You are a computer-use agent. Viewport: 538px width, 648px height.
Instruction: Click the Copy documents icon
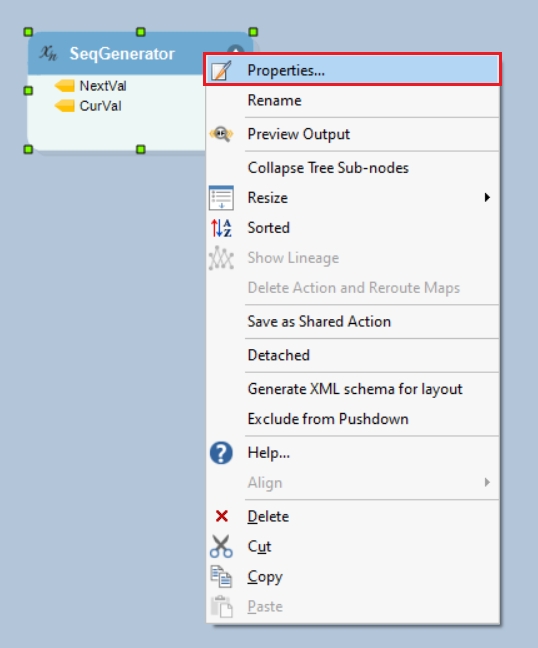click(221, 577)
